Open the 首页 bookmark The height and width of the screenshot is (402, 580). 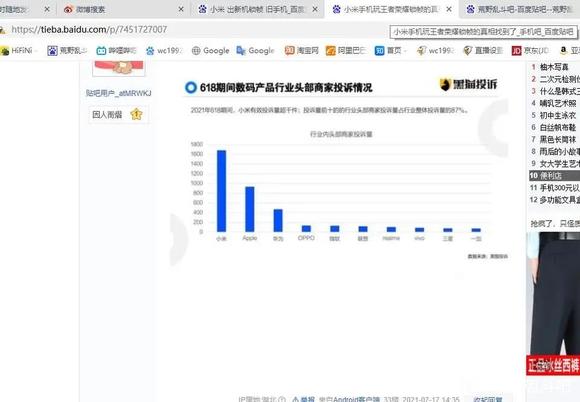point(388,51)
